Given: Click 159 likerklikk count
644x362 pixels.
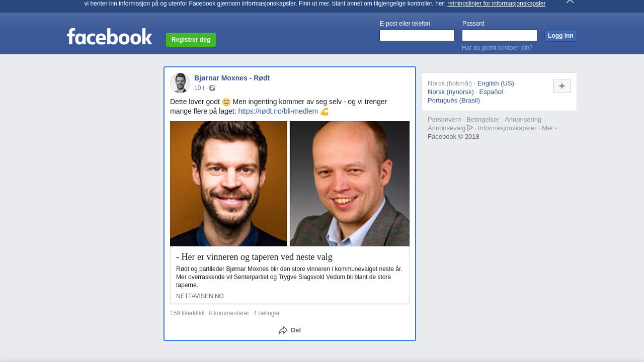Looking at the screenshot, I should tap(187, 313).
